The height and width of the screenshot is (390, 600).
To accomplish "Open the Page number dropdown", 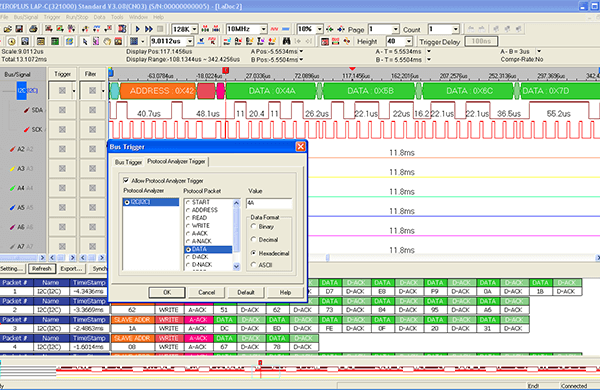I will click(x=396, y=29).
